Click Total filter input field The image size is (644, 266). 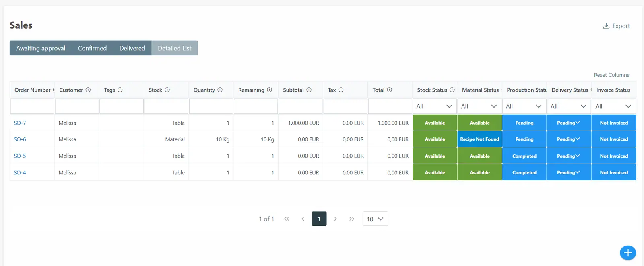(x=390, y=106)
